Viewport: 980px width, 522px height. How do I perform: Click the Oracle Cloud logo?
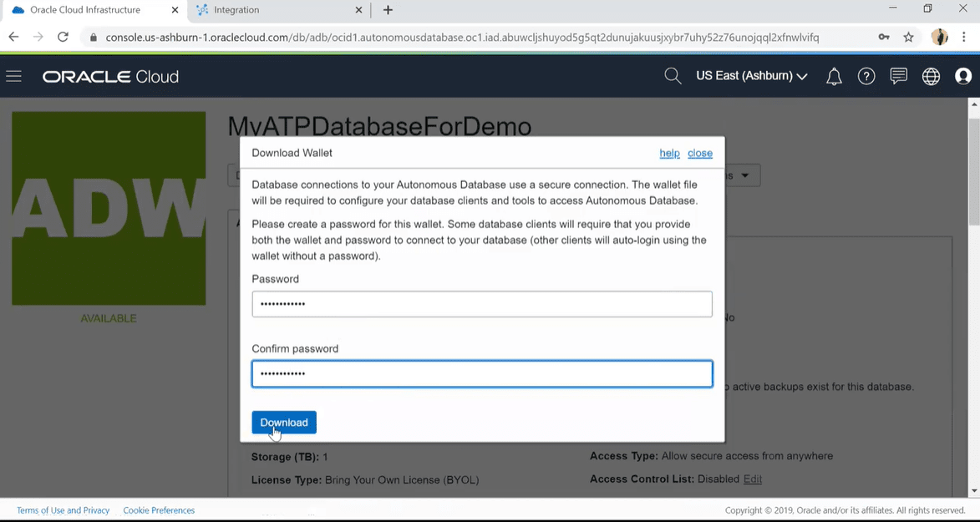click(x=110, y=77)
